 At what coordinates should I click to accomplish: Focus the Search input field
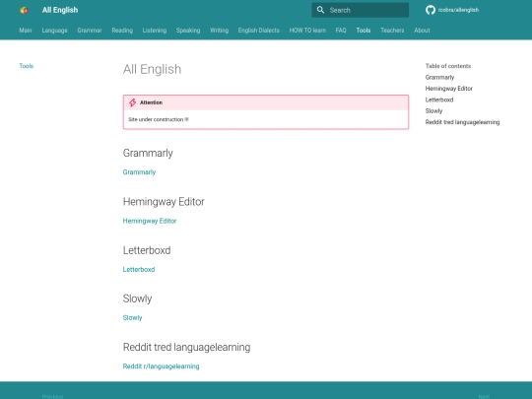click(360, 10)
